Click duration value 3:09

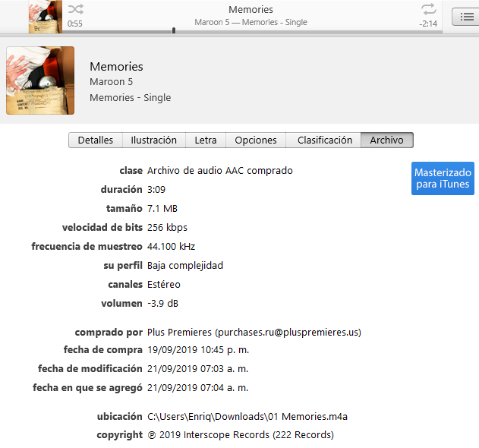pos(156,190)
